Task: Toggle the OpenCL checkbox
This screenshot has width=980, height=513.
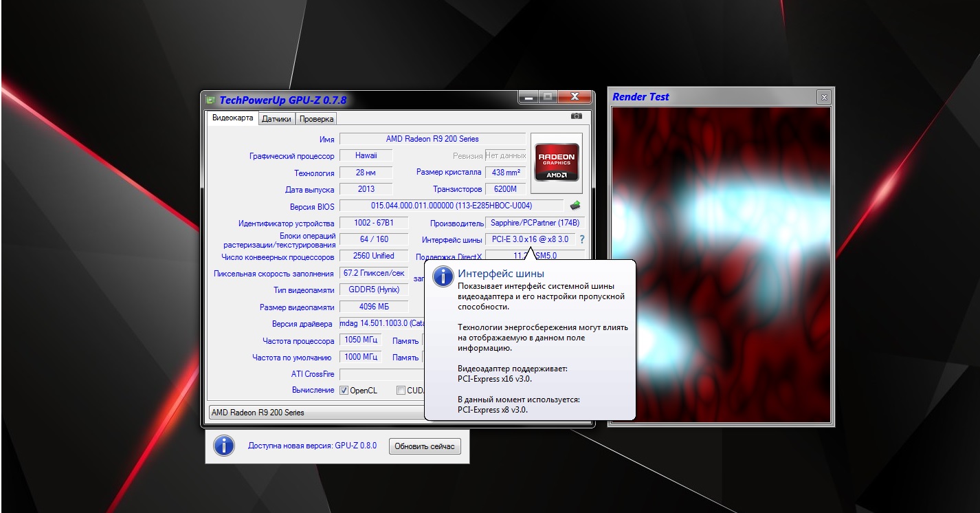Action: point(344,391)
